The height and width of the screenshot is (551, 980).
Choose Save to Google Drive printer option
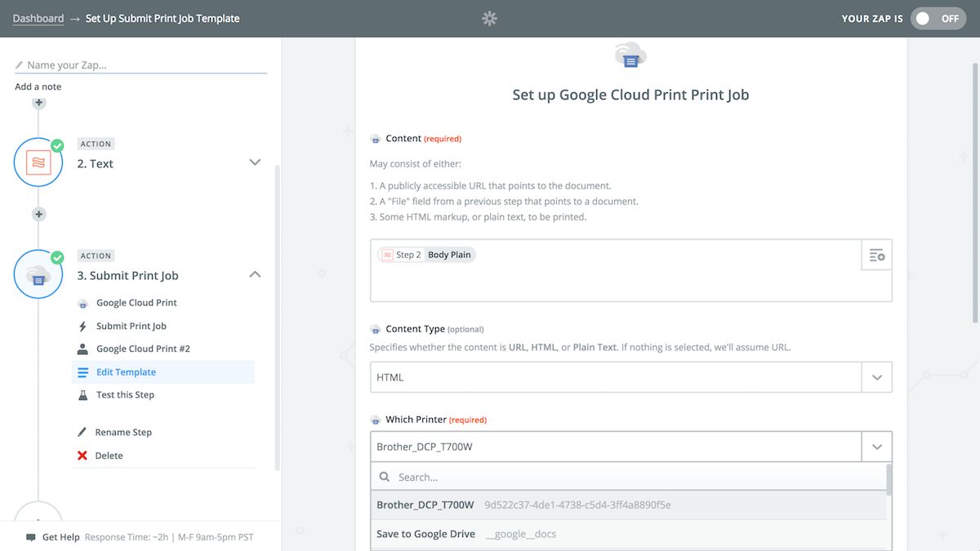point(425,534)
